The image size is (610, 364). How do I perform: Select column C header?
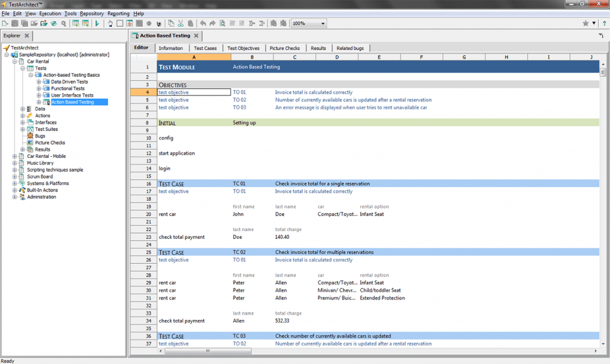pyautogui.click(x=294, y=57)
